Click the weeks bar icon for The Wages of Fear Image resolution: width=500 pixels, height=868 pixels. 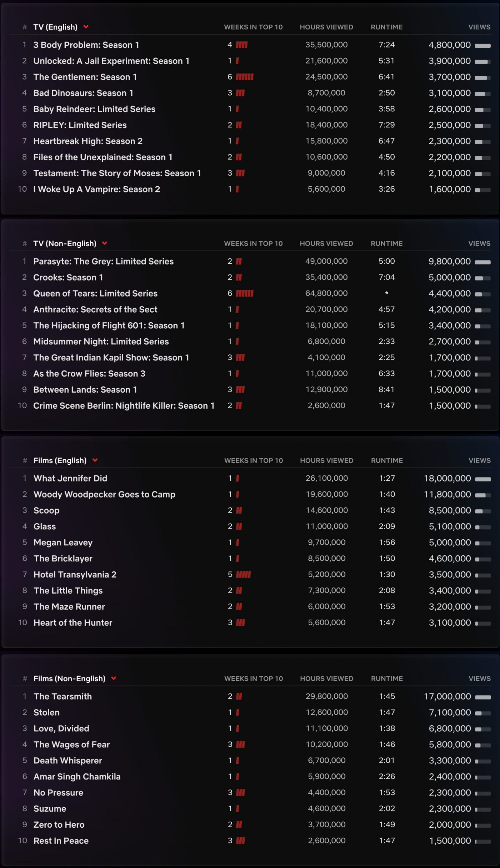pyautogui.click(x=241, y=745)
